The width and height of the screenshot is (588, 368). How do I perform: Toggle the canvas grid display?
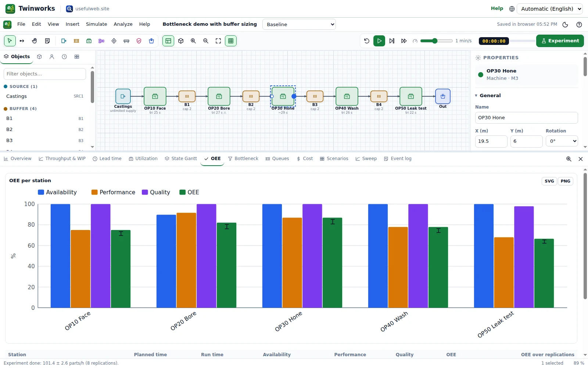click(x=231, y=41)
